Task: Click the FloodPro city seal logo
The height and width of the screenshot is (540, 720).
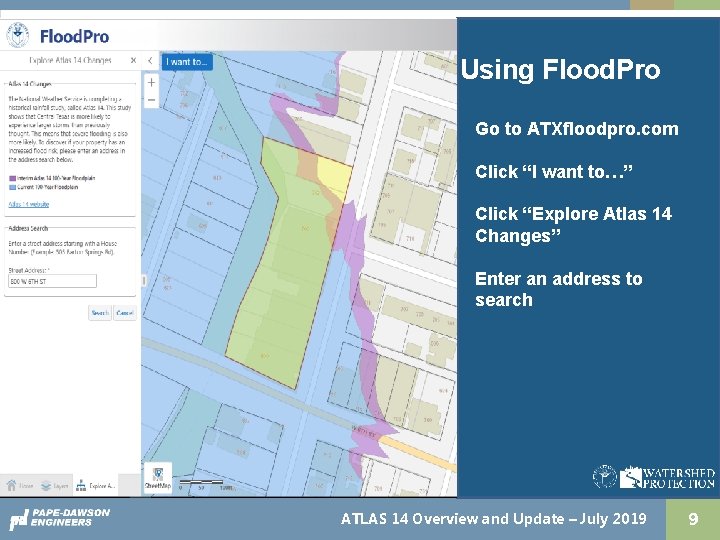Action: point(18,35)
